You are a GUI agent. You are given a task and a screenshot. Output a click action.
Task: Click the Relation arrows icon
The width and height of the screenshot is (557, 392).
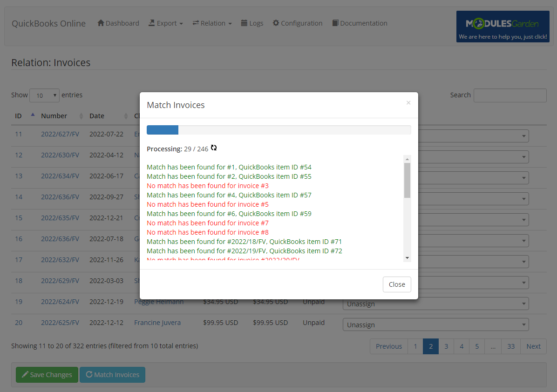tap(196, 23)
